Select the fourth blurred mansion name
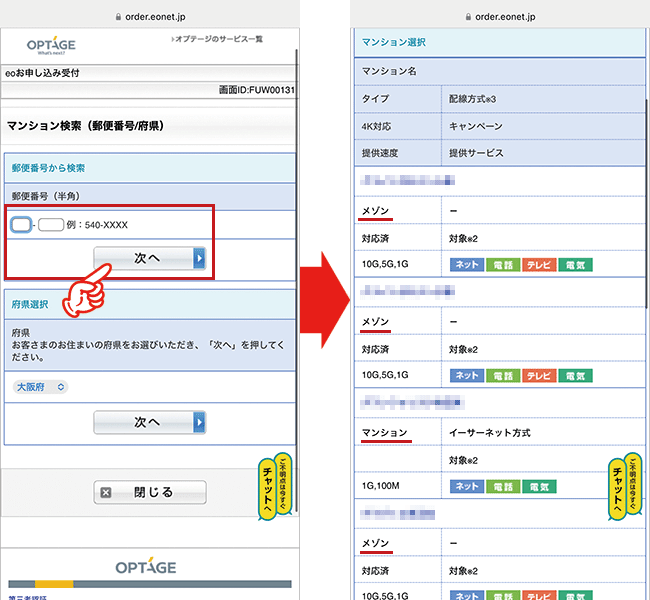This screenshot has width=650, height=600. [398, 514]
